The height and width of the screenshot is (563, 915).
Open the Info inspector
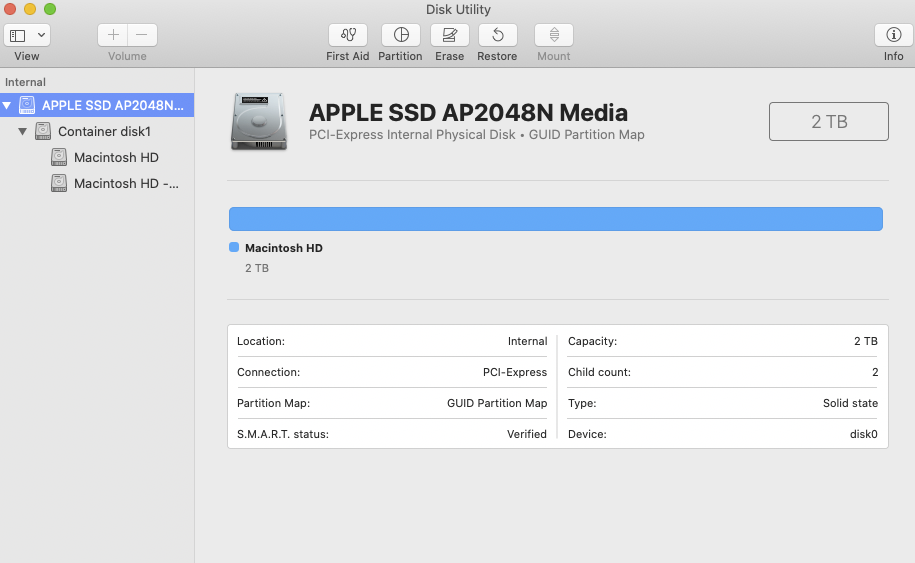point(893,35)
